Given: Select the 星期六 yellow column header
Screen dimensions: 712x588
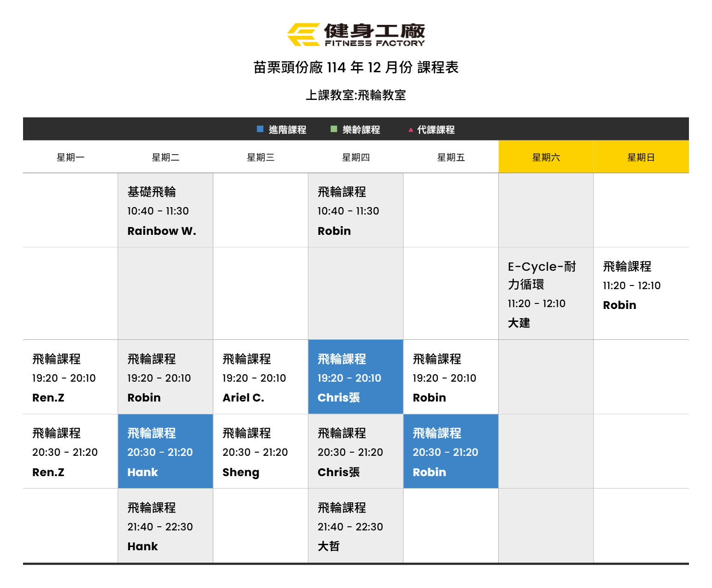Looking at the screenshot, I should 546,157.
